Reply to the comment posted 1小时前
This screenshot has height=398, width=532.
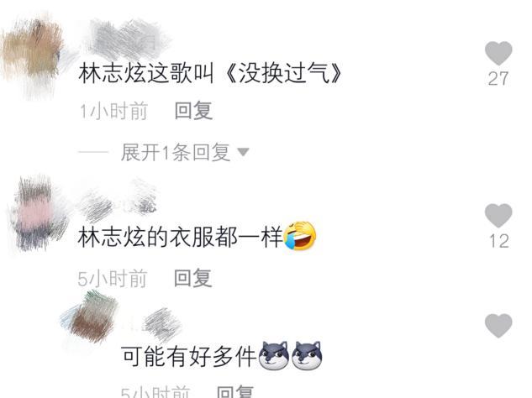193,111
